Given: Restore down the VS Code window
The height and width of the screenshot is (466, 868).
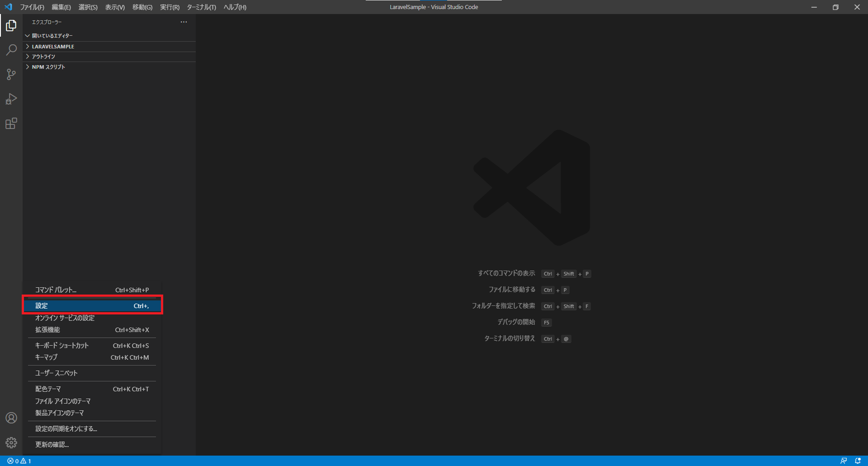Looking at the screenshot, I should click(835, 7).
